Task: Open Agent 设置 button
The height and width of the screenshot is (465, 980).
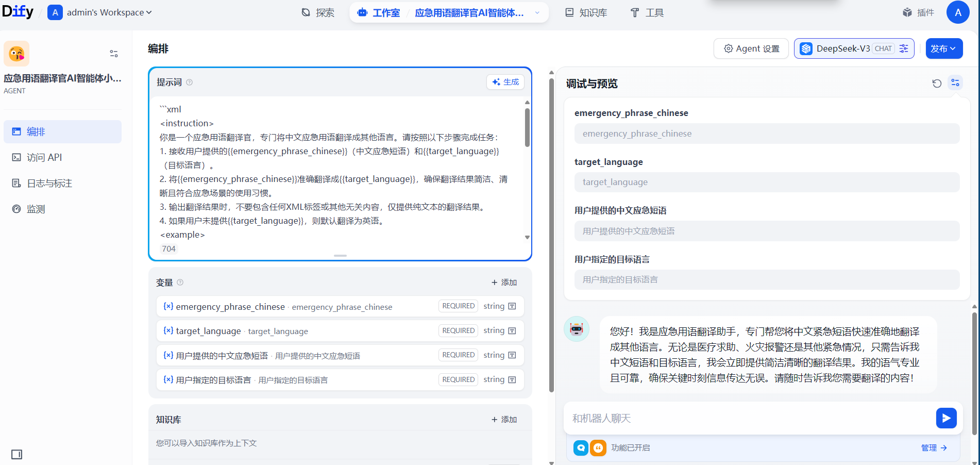Action: [751, 48]
